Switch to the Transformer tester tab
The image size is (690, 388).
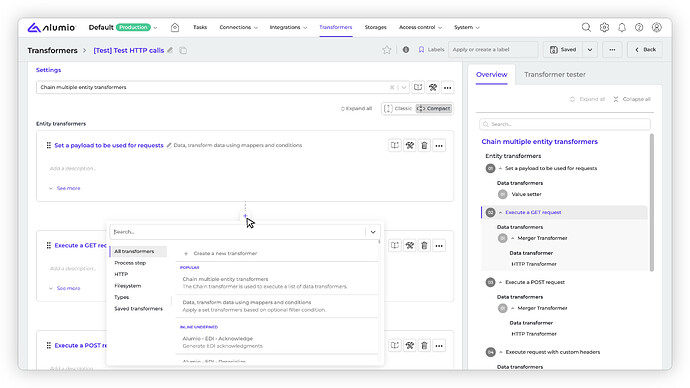point(554,74)
